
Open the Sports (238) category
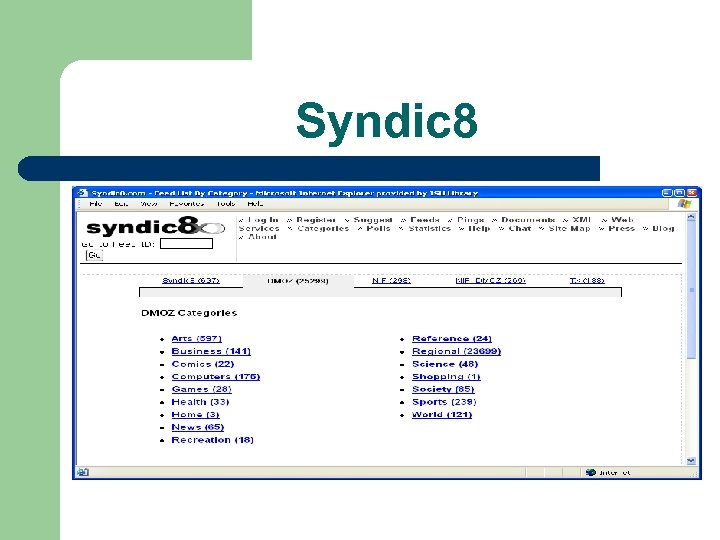(444, 402)
